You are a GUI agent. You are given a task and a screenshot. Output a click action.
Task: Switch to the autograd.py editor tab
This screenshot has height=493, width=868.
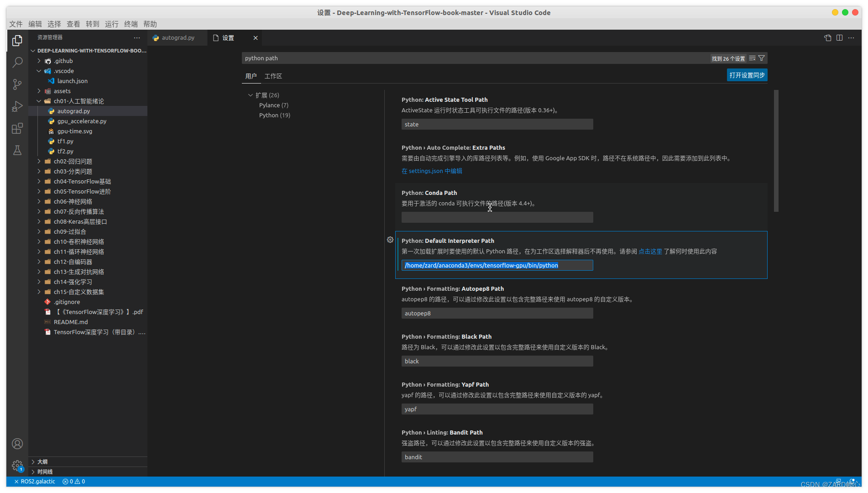(x=178, y=38)
